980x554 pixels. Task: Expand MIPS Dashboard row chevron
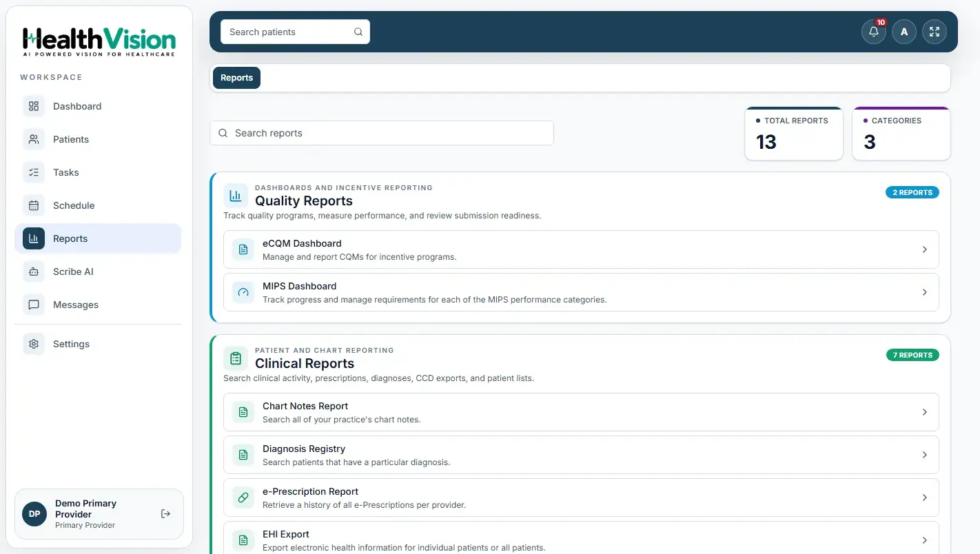point(925,292)
